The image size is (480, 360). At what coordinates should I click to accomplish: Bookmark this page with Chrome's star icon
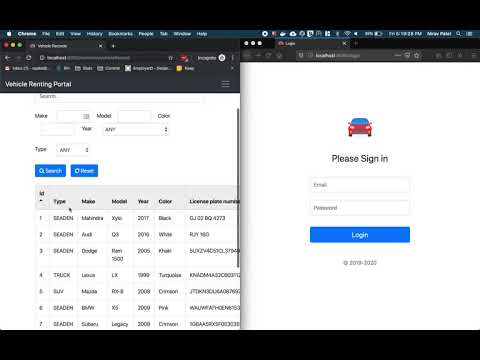point(170,58)
